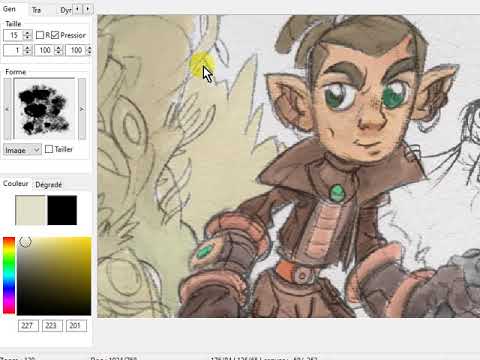The width and height of the screenshot is (480, 360).
Task: Click the tab strip left scroll arrow
Action: 77,9
